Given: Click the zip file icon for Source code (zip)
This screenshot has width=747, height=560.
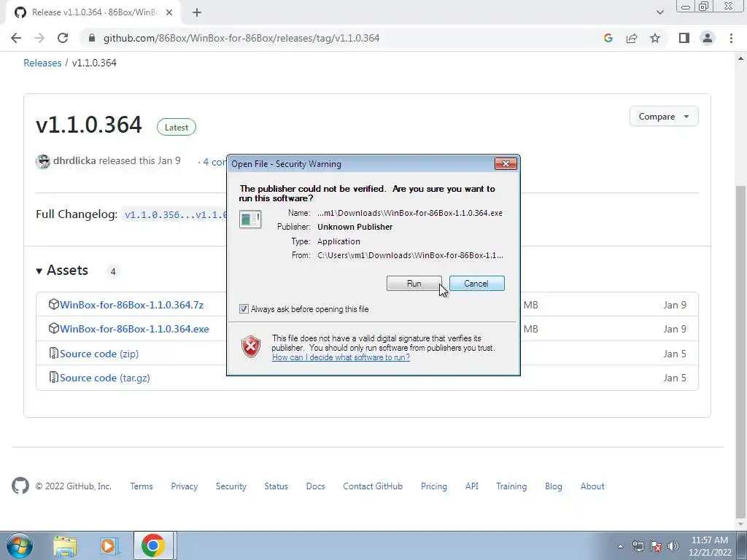Looking at the screenshot, I should pyautogui.click(x=54, y=353).
